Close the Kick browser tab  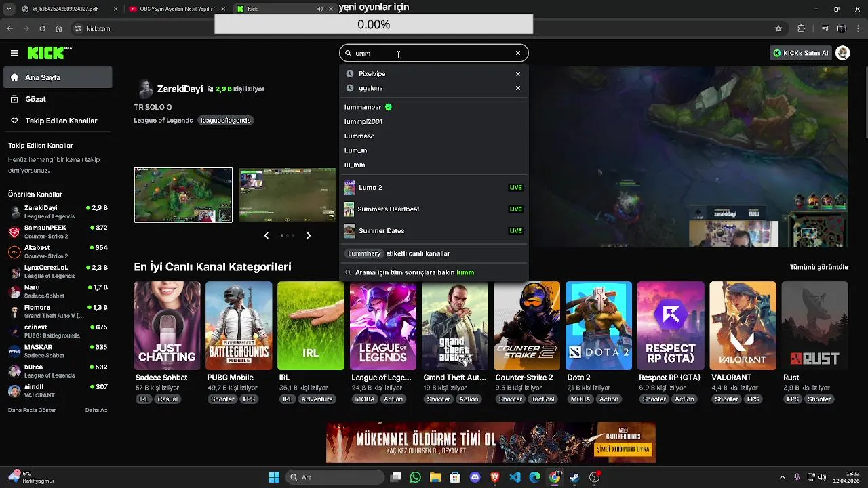coord(331,9)
